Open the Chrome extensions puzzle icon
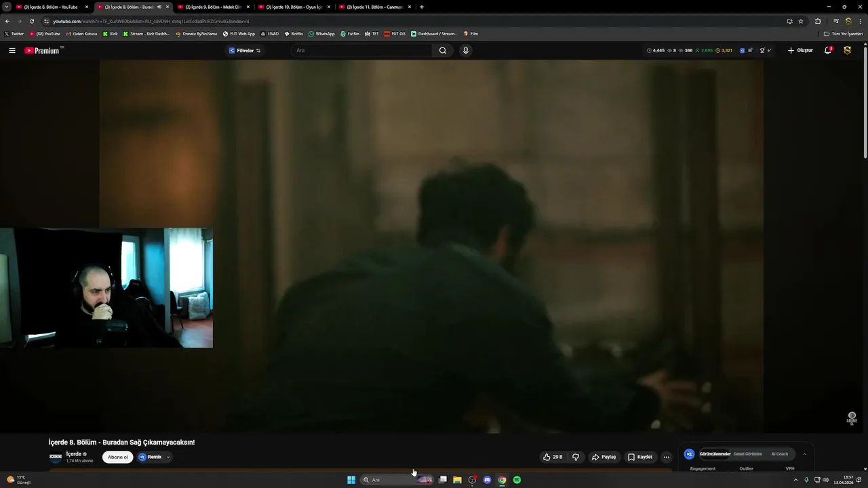868x488 pixels. 818,21
